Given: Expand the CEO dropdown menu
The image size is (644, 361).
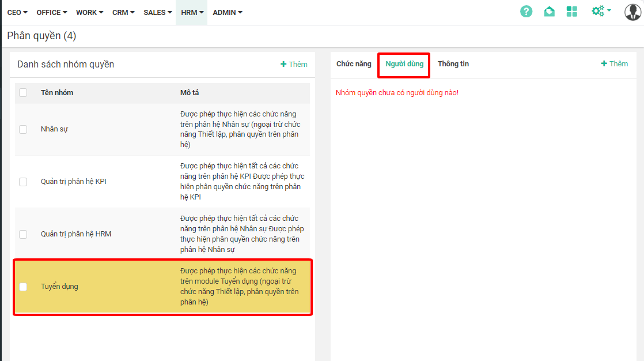Looking at the screenshot, I should coord(17,12).
